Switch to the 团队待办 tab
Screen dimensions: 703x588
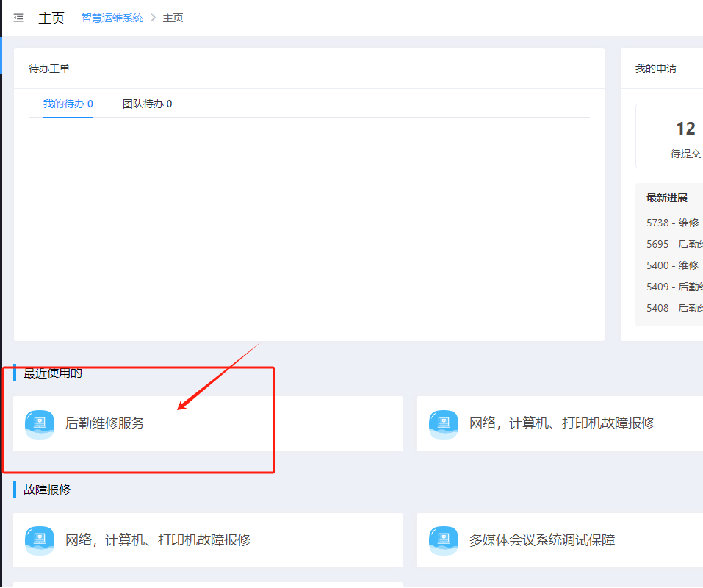(147, 104)
